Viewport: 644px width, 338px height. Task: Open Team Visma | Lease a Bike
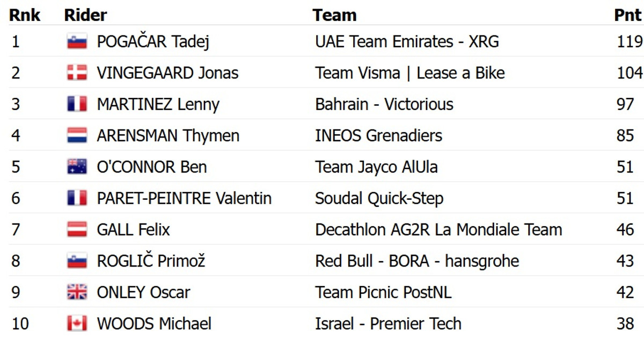pos(410,73)
